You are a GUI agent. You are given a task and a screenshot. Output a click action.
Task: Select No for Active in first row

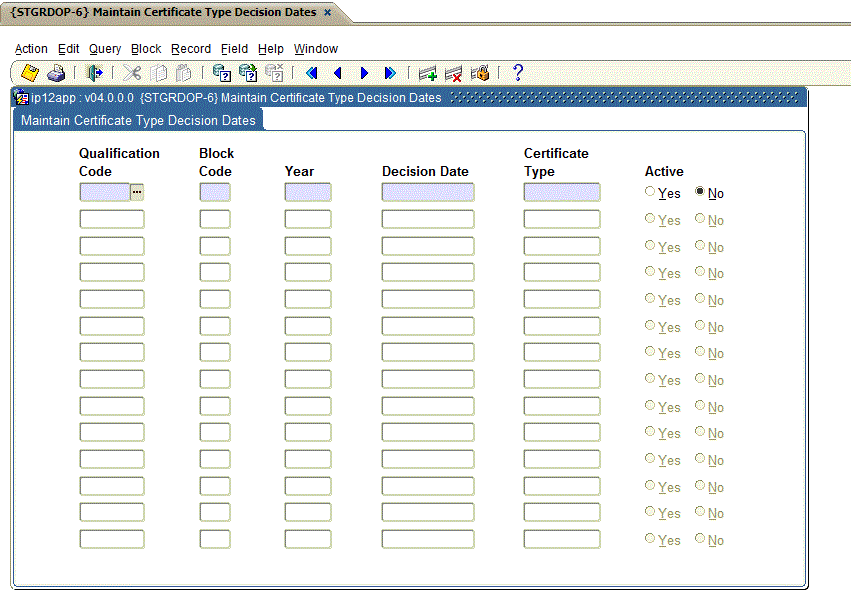click(x=700, y=192)
